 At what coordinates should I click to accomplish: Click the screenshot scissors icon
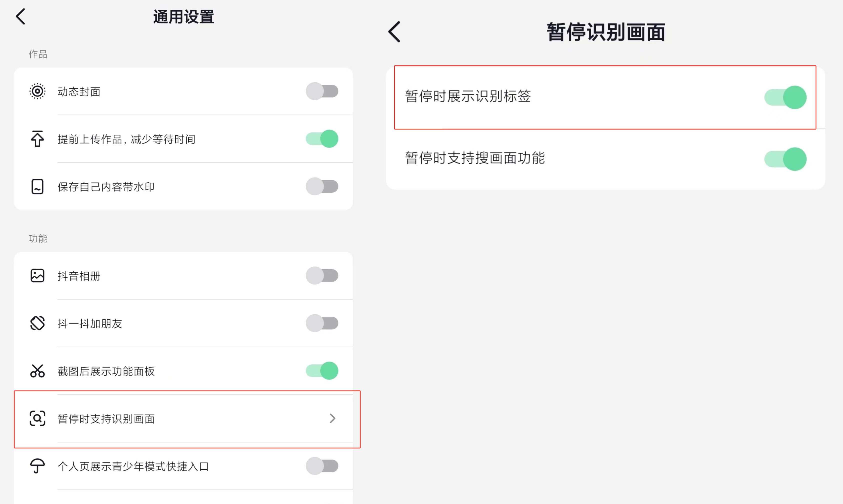[x=37, y=371]
